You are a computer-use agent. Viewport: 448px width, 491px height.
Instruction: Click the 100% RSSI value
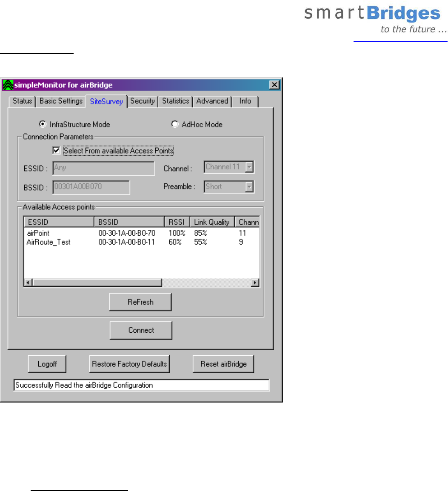click(x=177, y=233)
